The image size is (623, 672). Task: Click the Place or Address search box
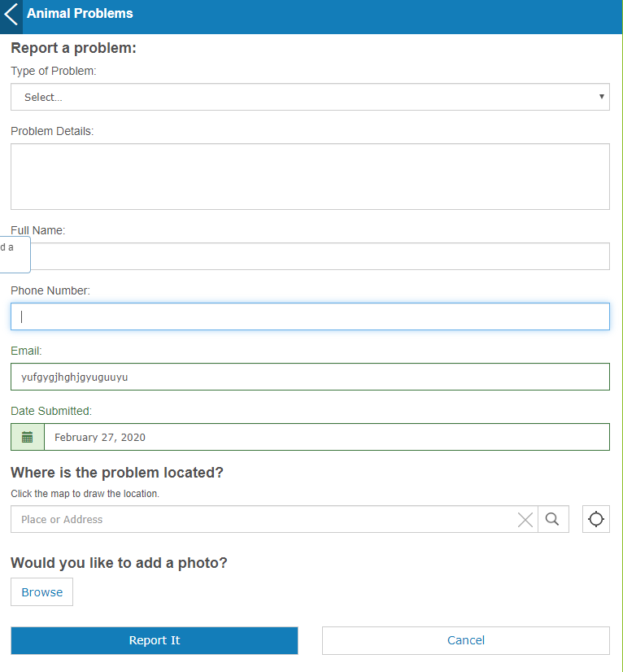[x=244, y=519]
